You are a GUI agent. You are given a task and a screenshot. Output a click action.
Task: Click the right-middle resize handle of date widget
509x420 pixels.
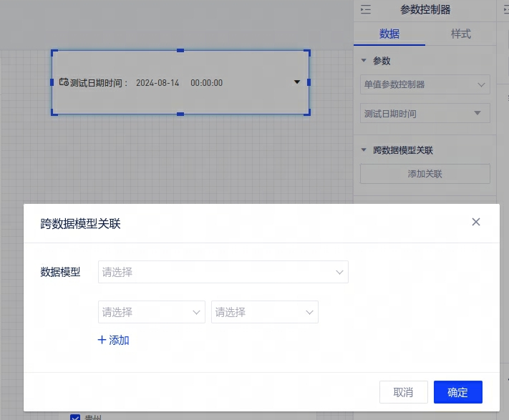click(x=309, y=82)
